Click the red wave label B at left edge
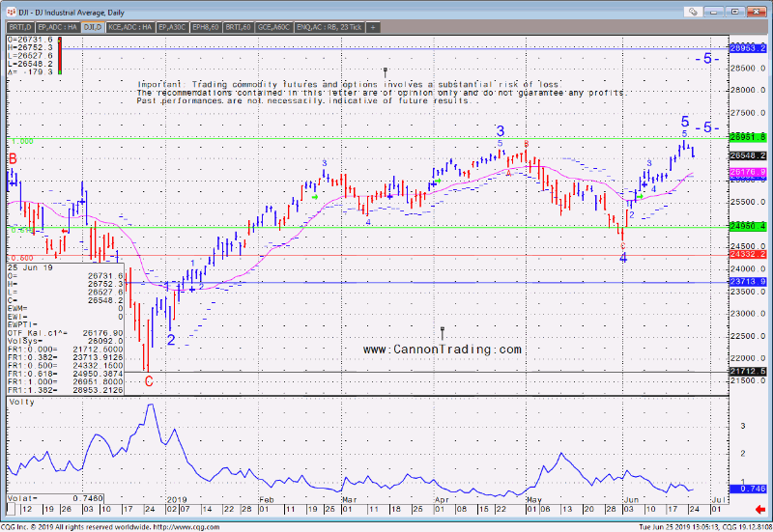 (13, 158)
